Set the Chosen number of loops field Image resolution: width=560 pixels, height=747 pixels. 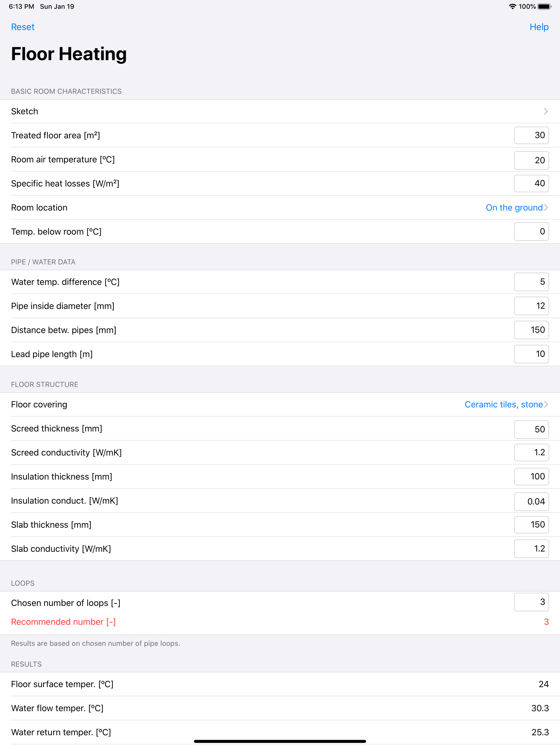(531, 602)
